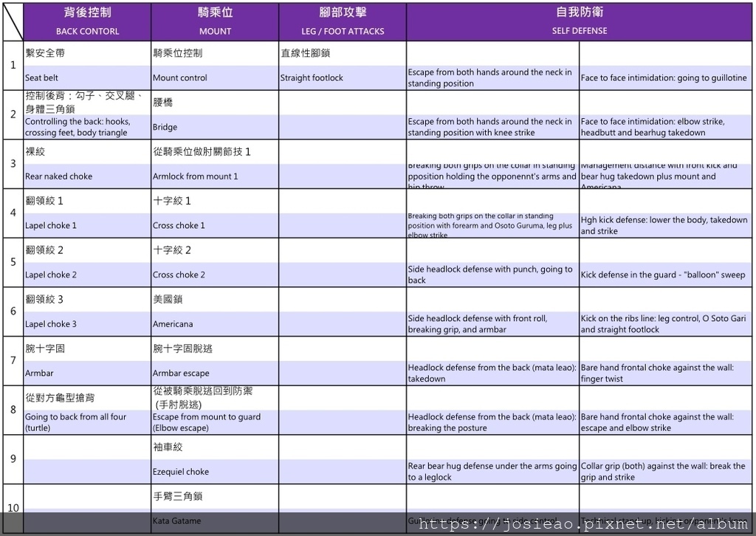Click the 'Americana' cell

tap(215, 324)
